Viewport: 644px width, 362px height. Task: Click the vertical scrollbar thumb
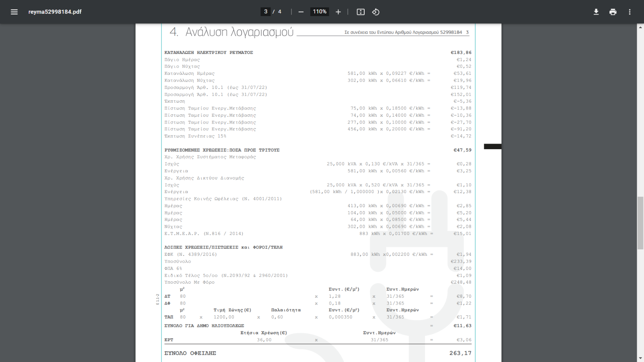(x=640, y=223)
